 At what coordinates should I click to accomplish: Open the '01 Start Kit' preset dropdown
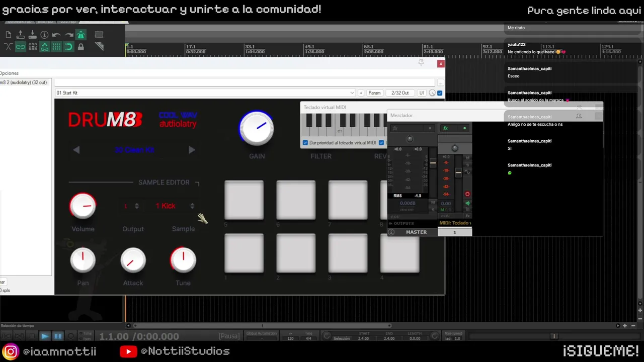(x=205, y=93)
